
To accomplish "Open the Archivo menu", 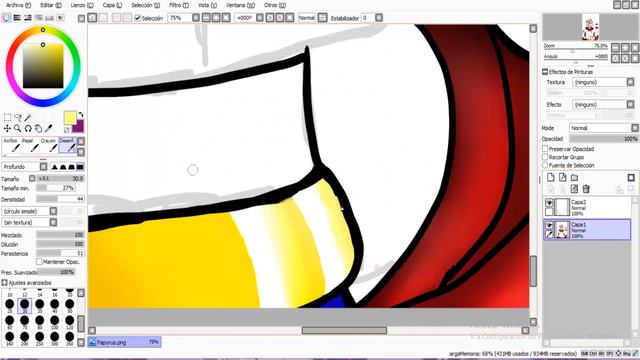I will 18,5.
